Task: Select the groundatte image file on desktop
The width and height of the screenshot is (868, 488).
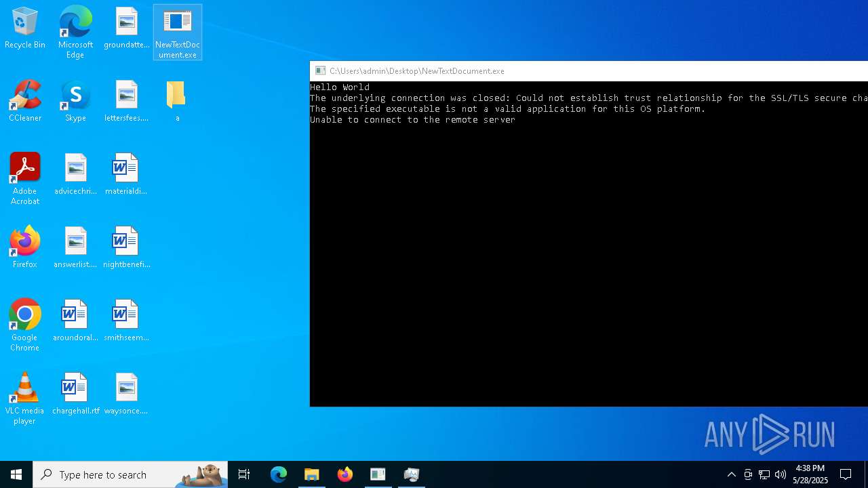Action: pyautogui.click(x=127, y=28)
